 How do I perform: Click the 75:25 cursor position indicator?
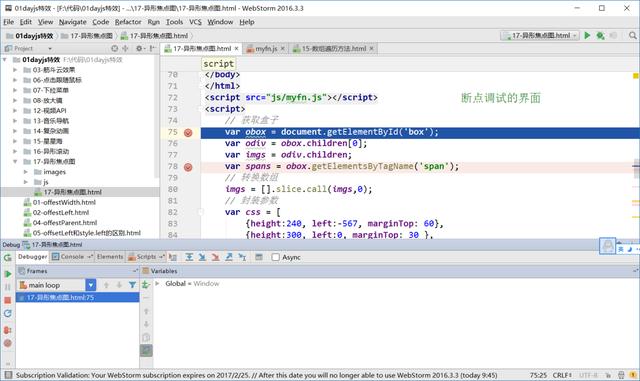538,375
